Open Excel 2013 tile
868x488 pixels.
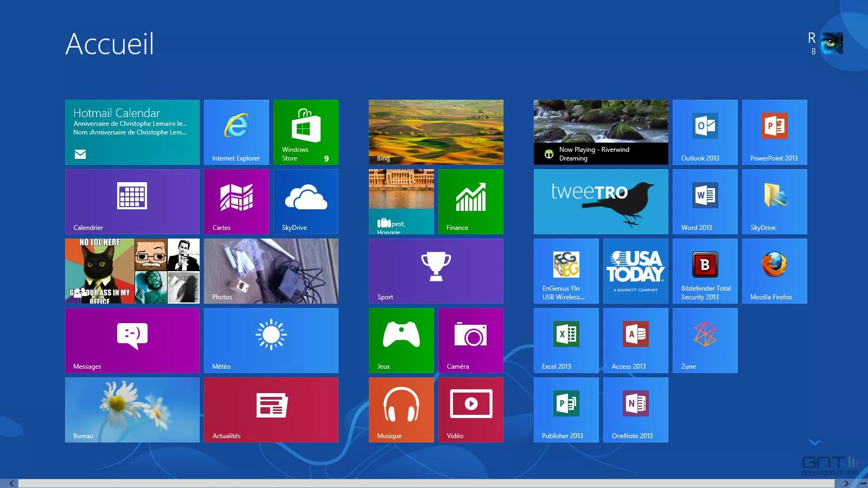click(566, 340)
